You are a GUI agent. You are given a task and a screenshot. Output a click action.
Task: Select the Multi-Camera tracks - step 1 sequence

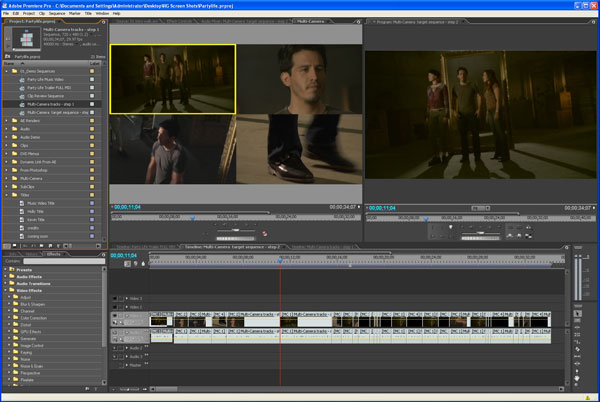point(51,104)
